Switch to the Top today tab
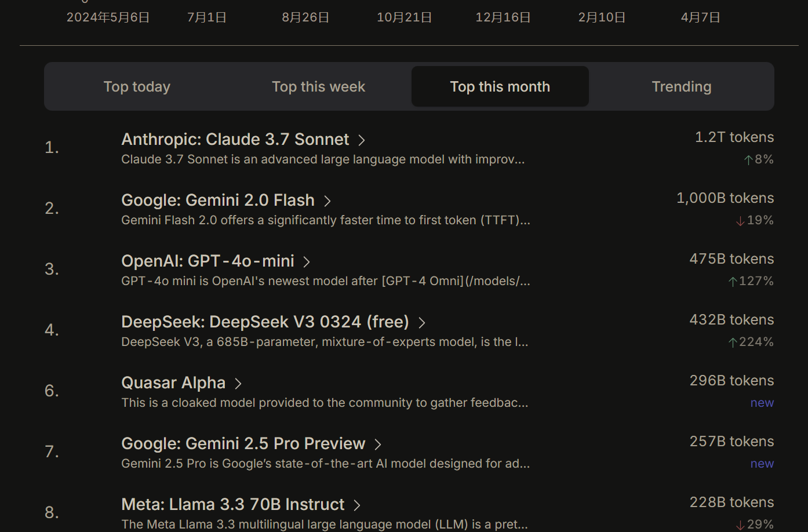The height and width of the screenshot is (532, 808). (137, 86)
